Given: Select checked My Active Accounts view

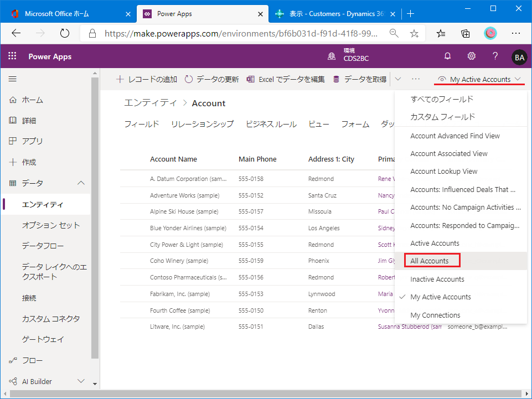Looking at the screenshot, I should [461, 297].
